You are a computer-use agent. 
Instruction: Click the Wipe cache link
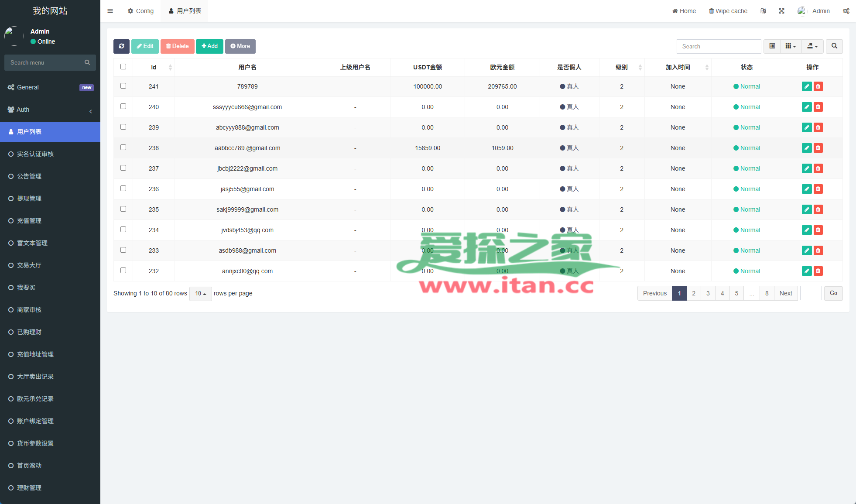coord(728,11)
